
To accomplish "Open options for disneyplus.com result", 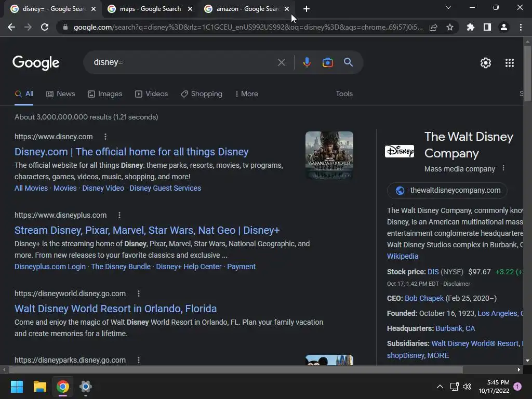I will coord(119,215).
